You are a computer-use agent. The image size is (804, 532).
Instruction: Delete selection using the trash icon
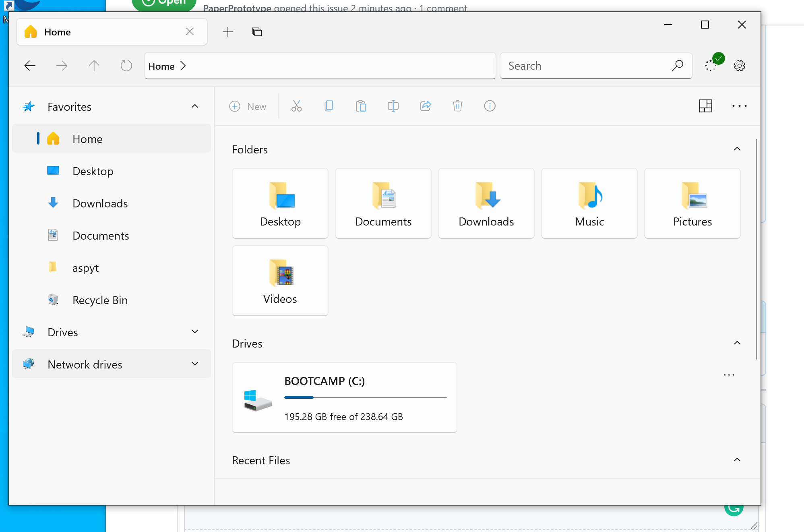(x=457, y=106)
